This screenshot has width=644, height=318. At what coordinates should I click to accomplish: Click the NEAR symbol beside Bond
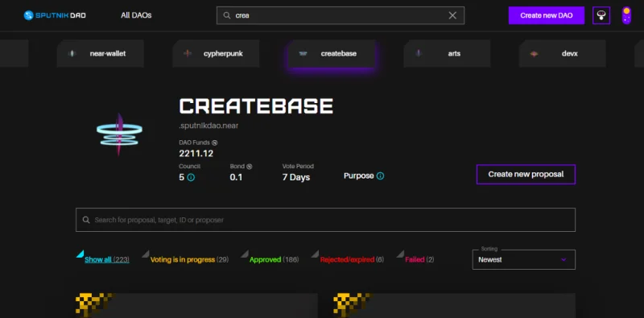pyautogui.click(x=250, y=167)
